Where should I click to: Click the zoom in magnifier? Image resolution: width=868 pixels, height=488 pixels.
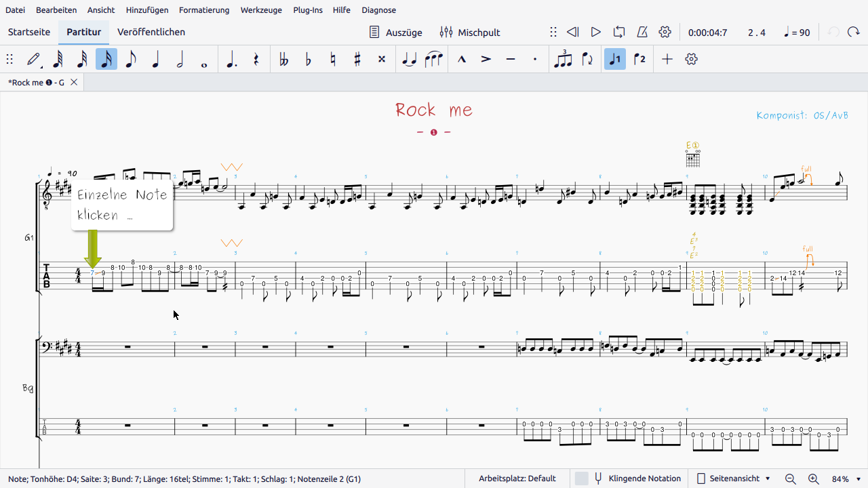pyautogui.click(x=814, y=479)
